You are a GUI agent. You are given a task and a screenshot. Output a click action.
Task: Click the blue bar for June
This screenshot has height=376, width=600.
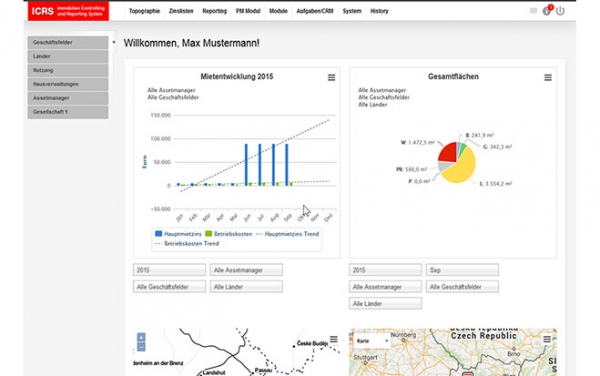(x=246, y=165)
